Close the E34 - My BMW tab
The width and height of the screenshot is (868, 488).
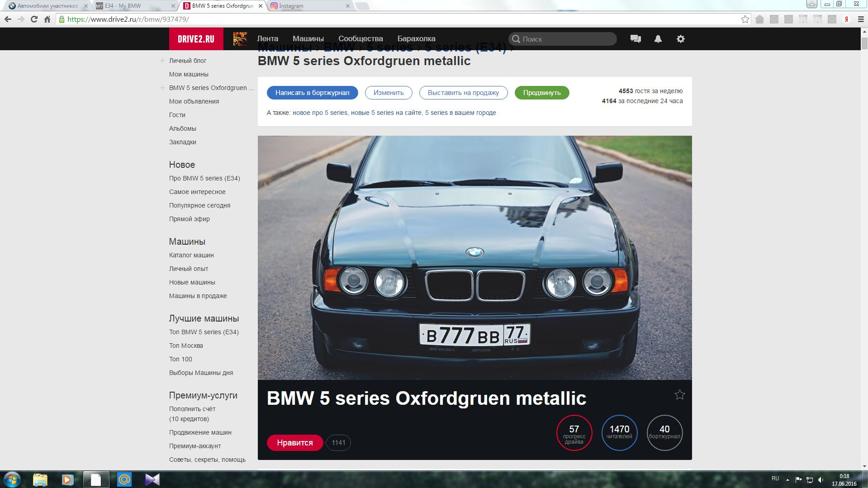pyautogui.click(x=173, y=6)
